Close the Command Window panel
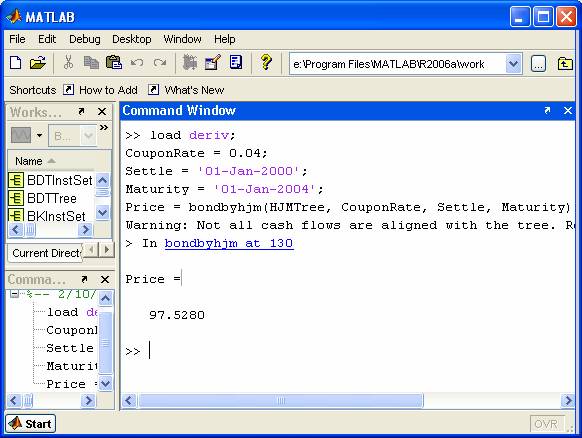This screenshot has width=582, height=438. tap(568, 110)
